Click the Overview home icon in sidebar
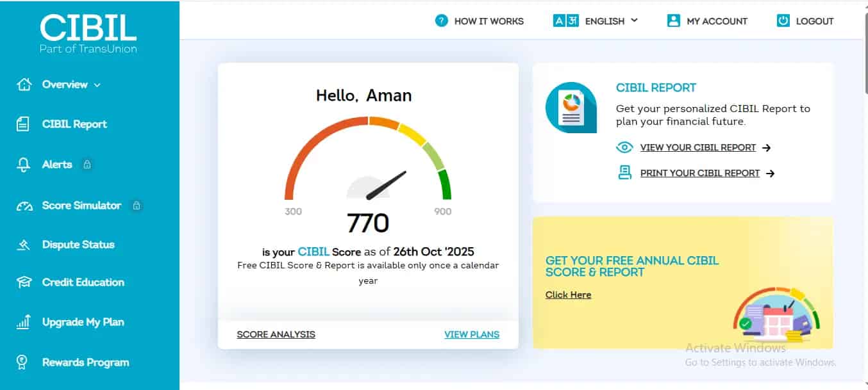868x390 pixels. 24,85
